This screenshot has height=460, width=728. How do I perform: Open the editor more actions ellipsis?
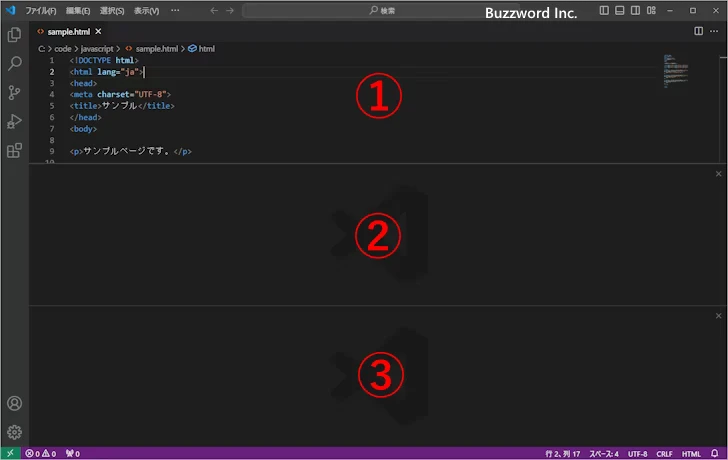pos(716,31)
